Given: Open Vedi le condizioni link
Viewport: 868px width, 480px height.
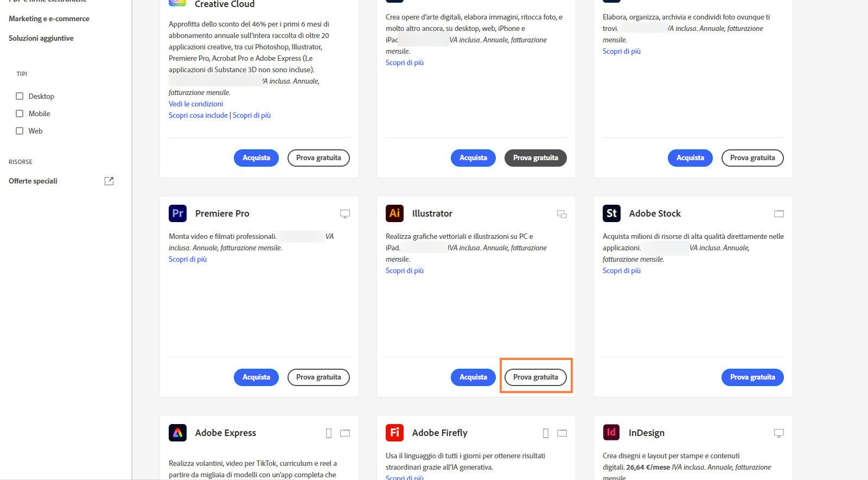Looking at the screenshot, I should click(196, 104).
